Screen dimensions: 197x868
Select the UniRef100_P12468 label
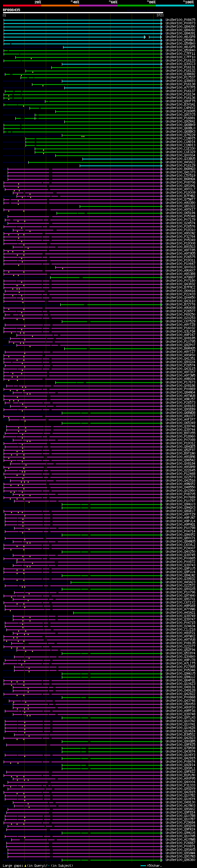click(180, 474)
